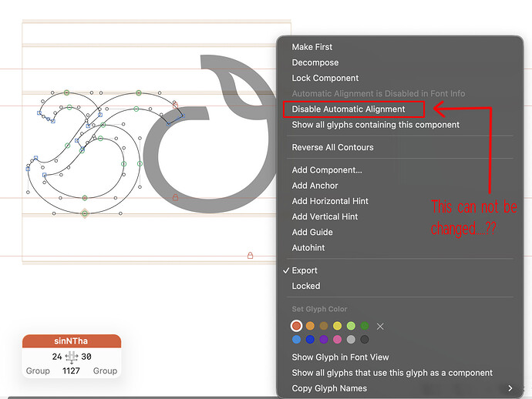Open Add Component… dialog
This screenshot has height=399, width=532.
coord(327,169)
